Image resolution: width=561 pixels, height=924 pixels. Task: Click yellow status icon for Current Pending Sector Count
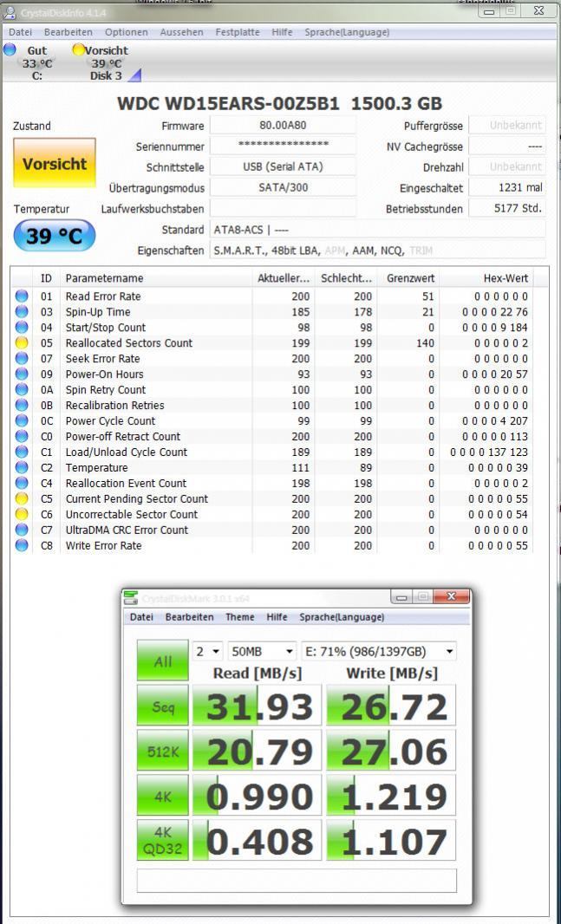[x=22, y=498]
